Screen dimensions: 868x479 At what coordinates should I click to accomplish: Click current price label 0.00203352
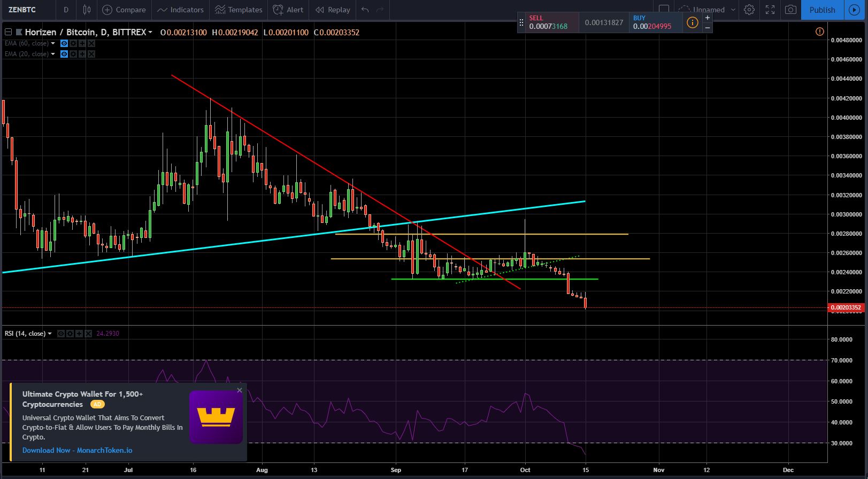846,307
